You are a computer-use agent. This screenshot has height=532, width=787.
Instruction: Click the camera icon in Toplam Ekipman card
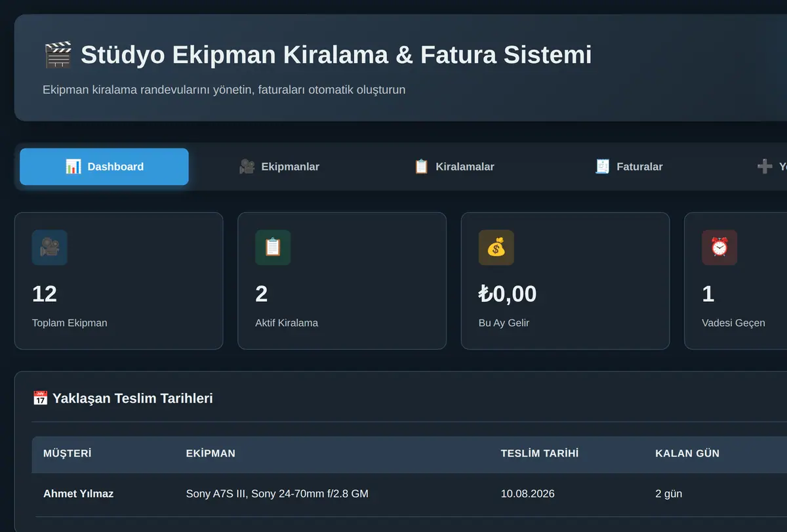click(x=49, y=247)
